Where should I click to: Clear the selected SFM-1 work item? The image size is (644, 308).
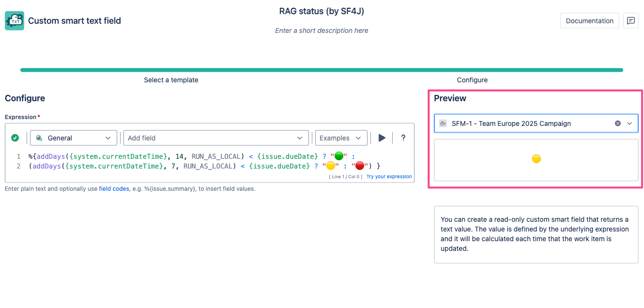(617, 123)
